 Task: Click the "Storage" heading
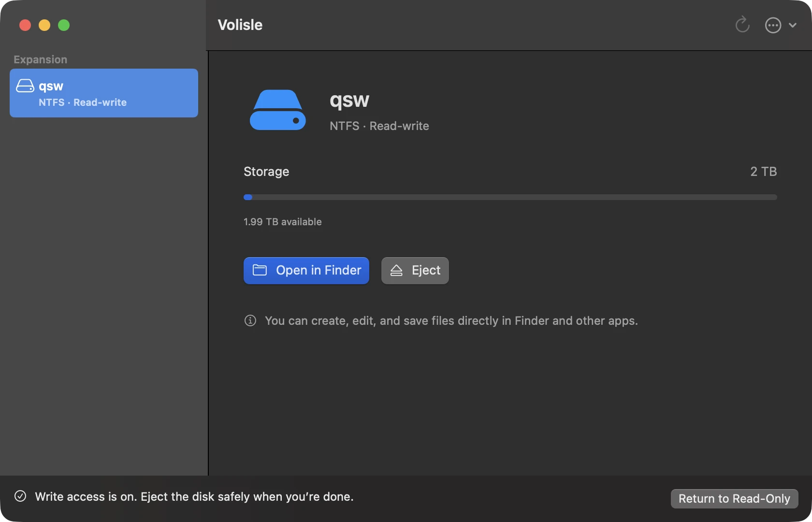point(266,172)
